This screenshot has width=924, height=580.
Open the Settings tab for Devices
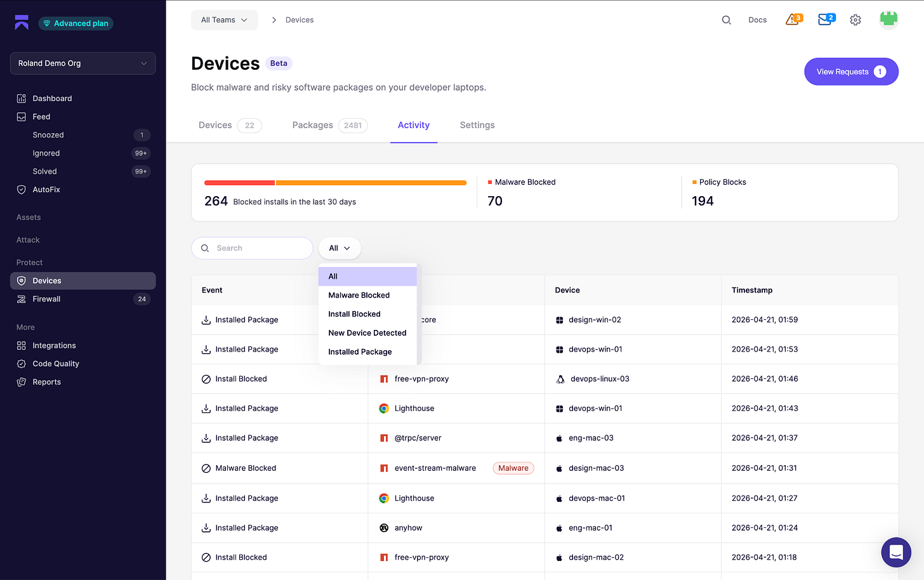tap(477, 125)
